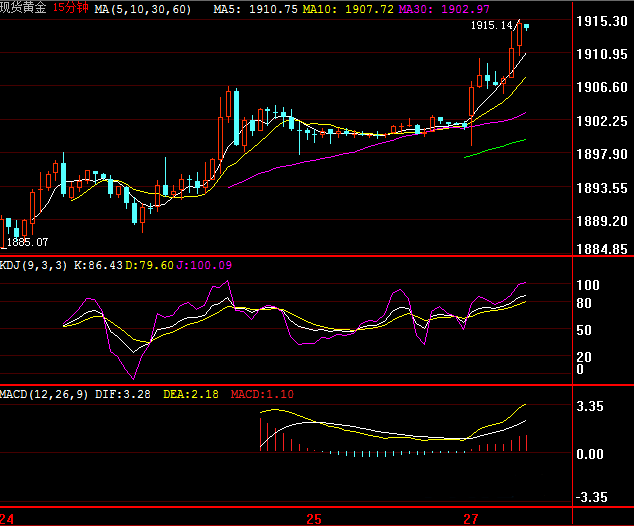Jump to date marker 24 on the time axis
The width and height of the screenshot is (634, 526).
pyautogui.click(x=8, y=519)
